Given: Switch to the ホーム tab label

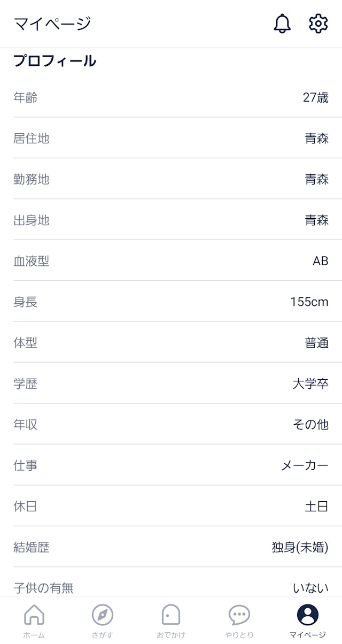Looking at the screenshot, I should point(34,635).
